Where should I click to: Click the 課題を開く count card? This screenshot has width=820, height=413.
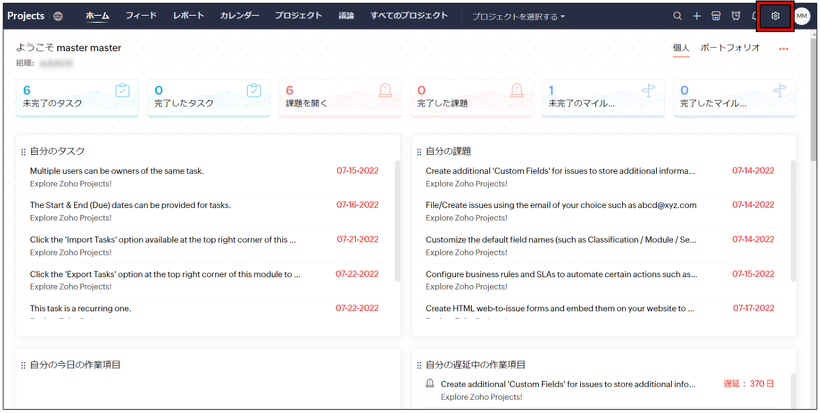(341, 97)
